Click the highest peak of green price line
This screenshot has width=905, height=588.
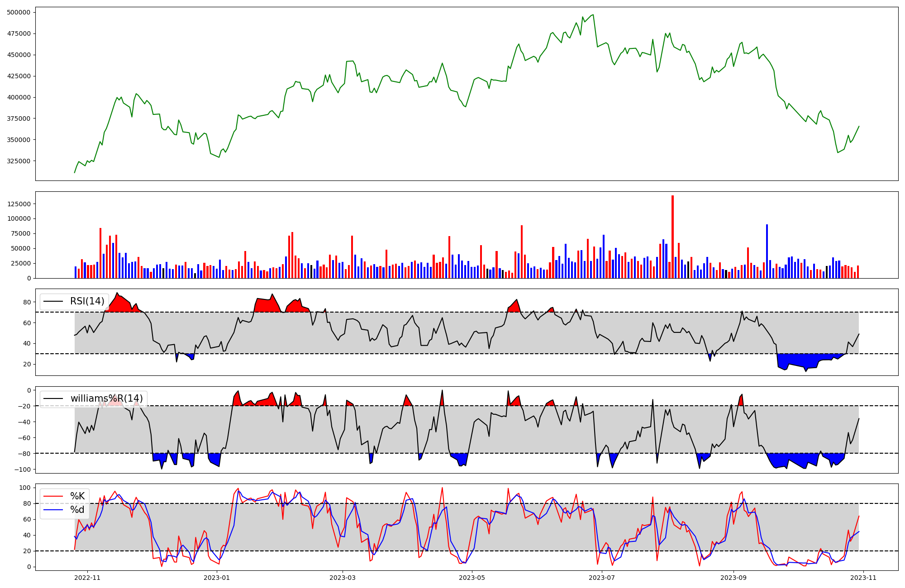[x=593, y=15]
